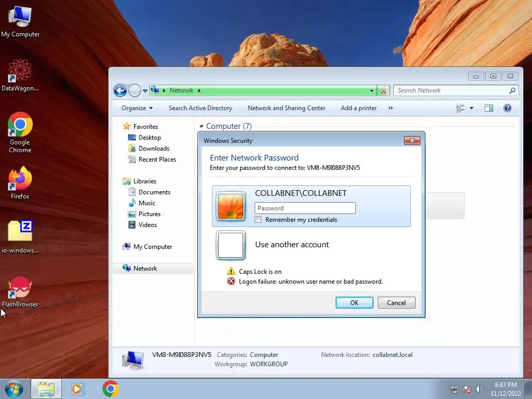The width and height of the screenshot is (532, 399).
Task: Expand arrow after Network breadcrumb
Action: pos(199,90)
